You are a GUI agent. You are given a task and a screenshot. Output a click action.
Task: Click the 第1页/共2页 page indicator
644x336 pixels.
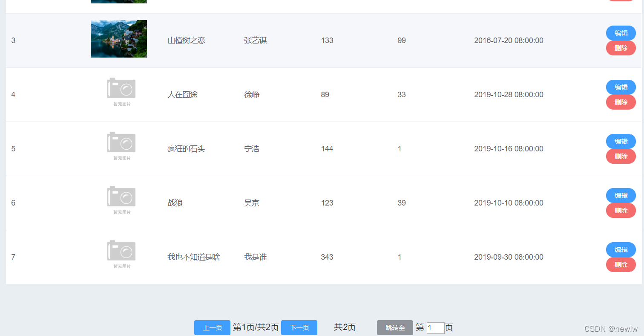click(256, 327)
